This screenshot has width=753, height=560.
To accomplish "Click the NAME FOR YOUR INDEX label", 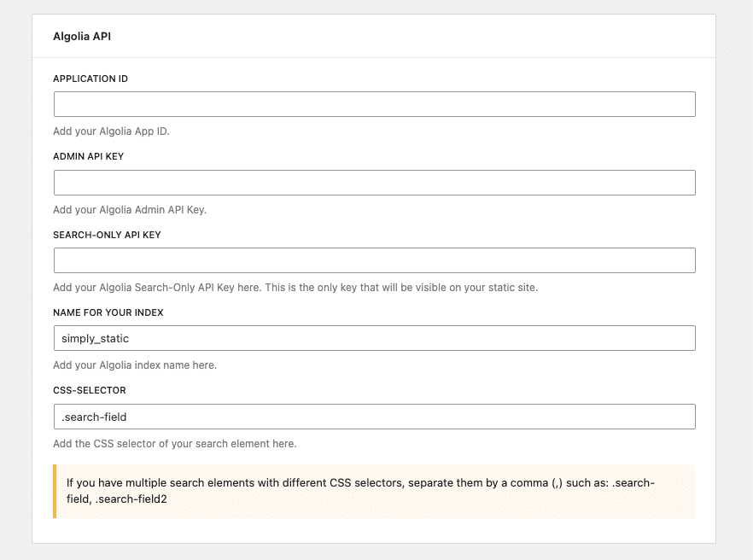I will coord(108,312).
